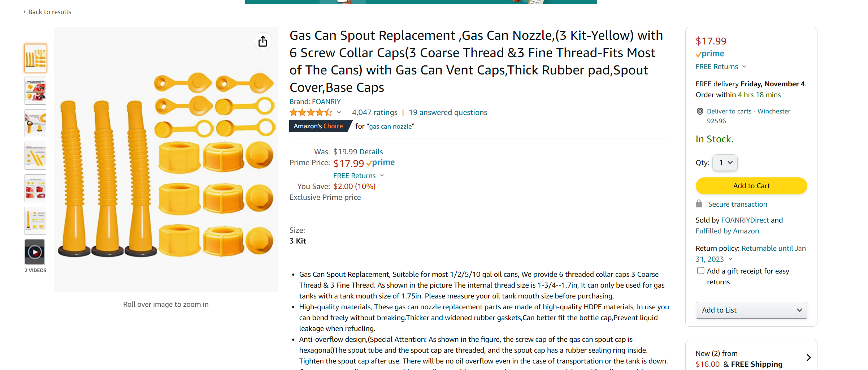
Task: Open the Brand: FOANRIY link
Action: (x=315, y=102)
